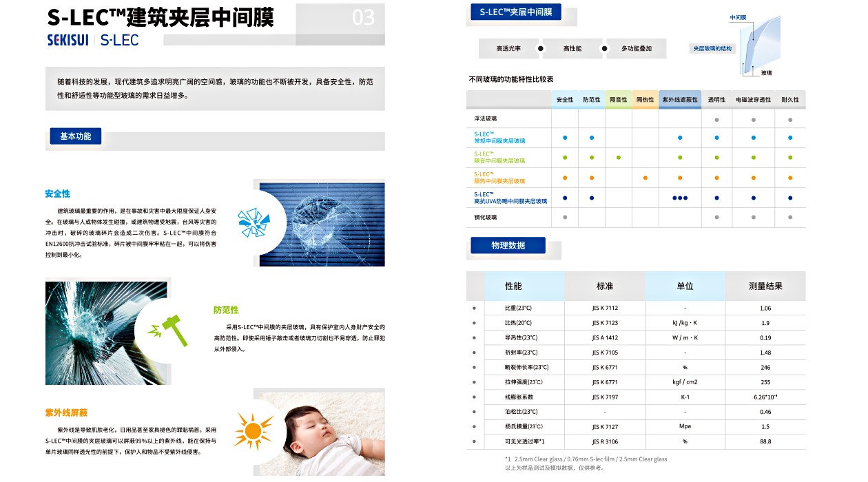The height and width of the screenshot is (482, 868).
Task: Click the JIS K 7112 standard cell
Action: (x=605, y=308)
